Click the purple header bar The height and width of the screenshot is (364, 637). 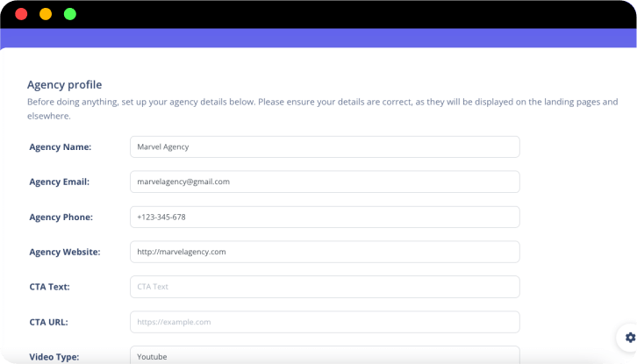point(318,38)
